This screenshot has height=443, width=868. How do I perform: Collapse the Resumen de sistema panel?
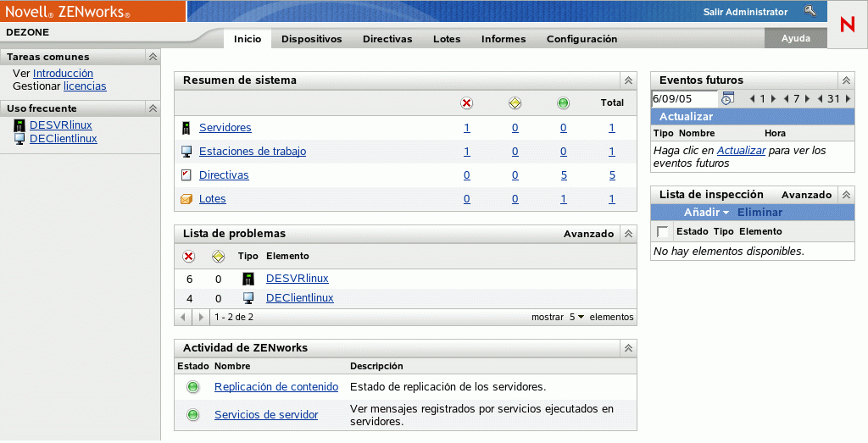point(628,80)
